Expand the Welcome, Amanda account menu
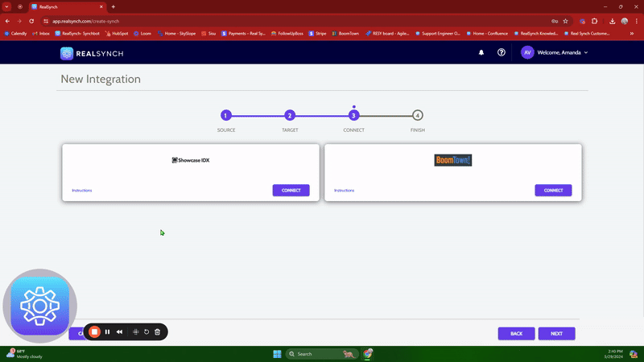Image resolution: width=644 pixels, height=362 pixels. [562, 52]
